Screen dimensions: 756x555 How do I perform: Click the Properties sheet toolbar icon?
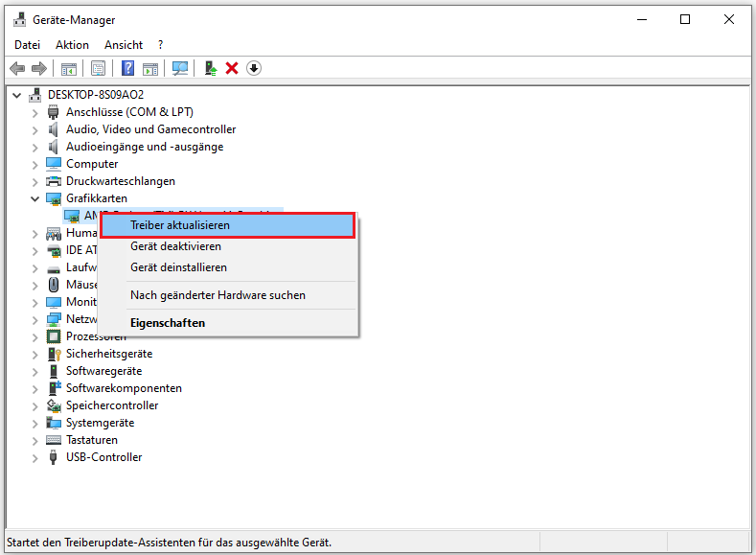[98, 68]
